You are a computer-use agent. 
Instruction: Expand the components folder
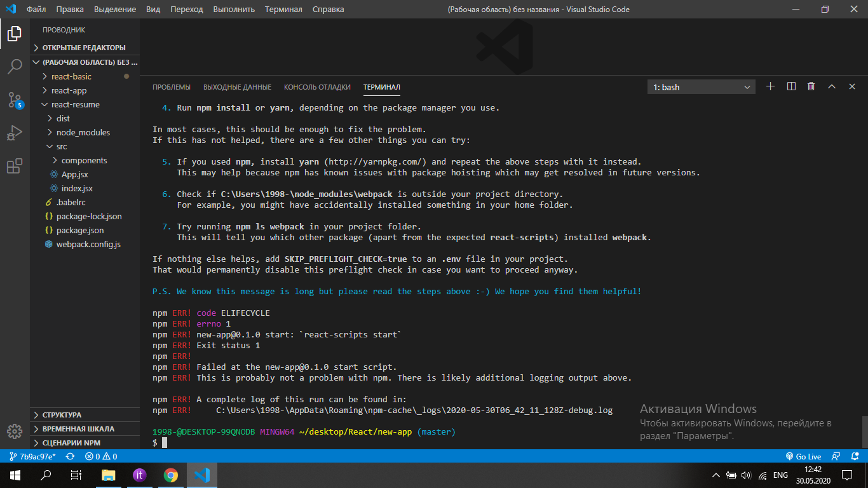[x=85, y=160]
